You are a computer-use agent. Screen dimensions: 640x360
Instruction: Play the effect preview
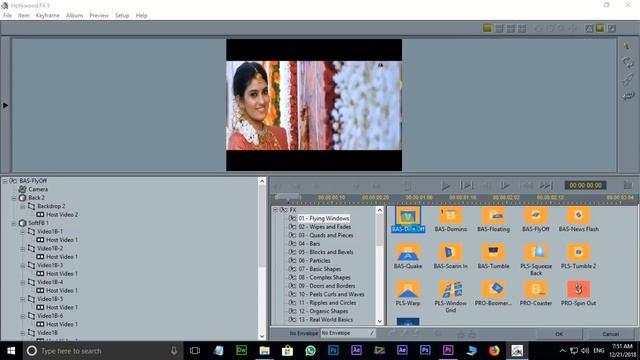point(446,186)
